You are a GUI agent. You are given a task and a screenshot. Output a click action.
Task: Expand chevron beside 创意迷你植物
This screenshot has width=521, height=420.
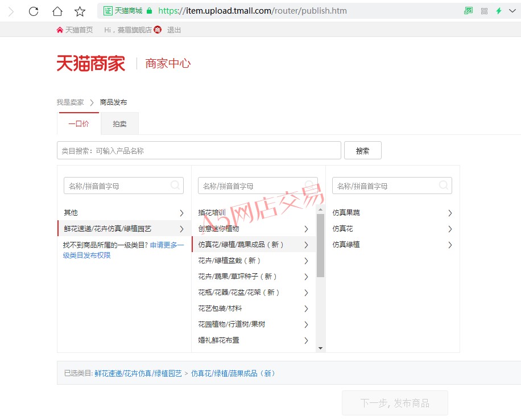tap(306, 229)
